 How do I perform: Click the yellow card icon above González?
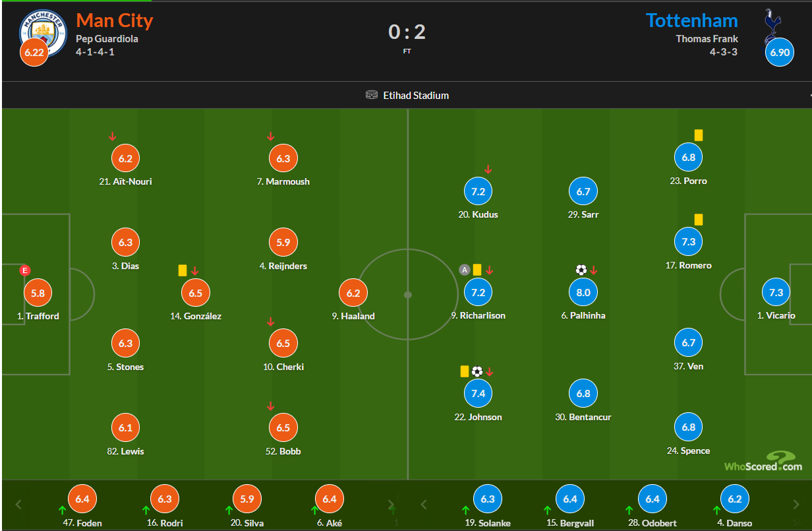(x=183, y=270)
